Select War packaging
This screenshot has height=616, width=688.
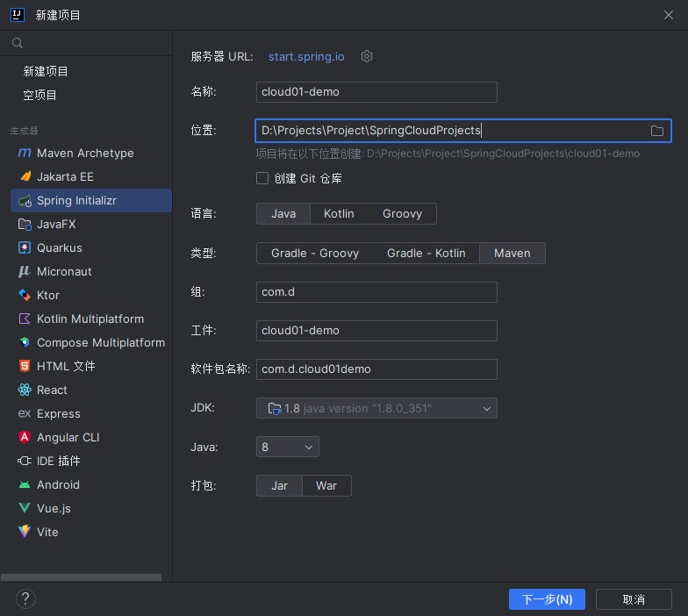[x=326, y=486]
